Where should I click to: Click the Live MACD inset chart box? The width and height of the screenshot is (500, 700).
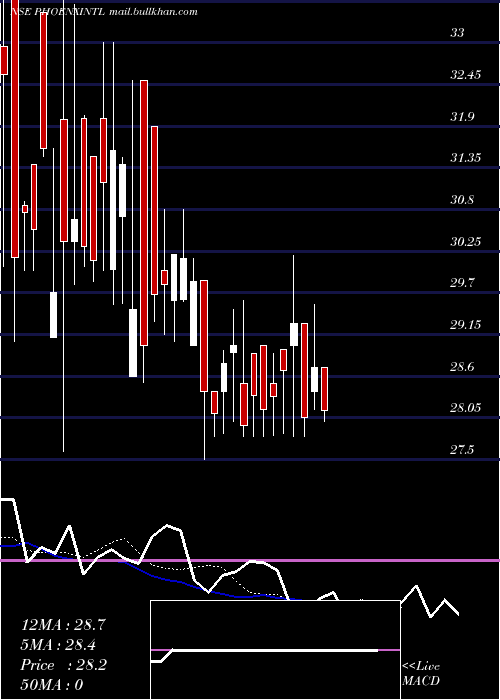pyautogui.click(x=275, y=650)
